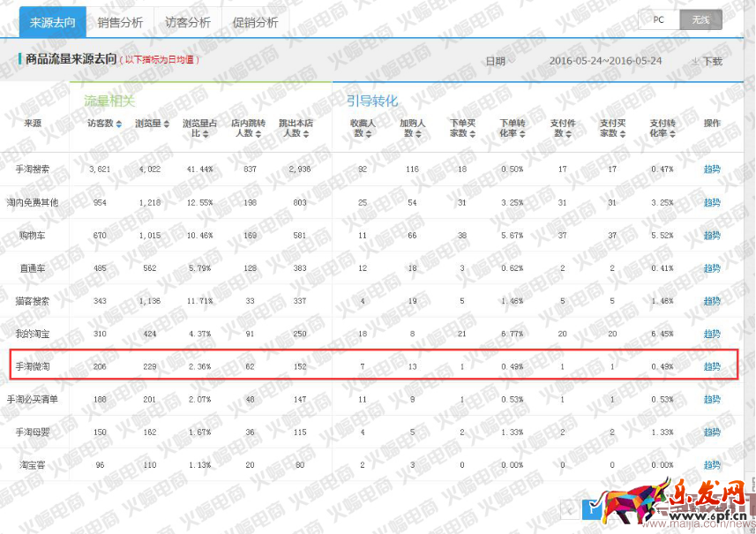Screen dimensions: 756x534
Task: Select the 手淘微淘 source name
Action: [33, 366]
